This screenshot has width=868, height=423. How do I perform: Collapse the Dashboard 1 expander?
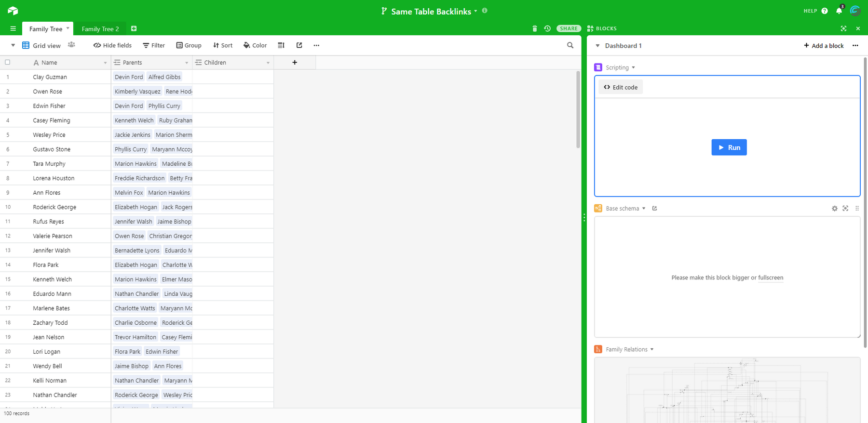(x=597, y=46)
